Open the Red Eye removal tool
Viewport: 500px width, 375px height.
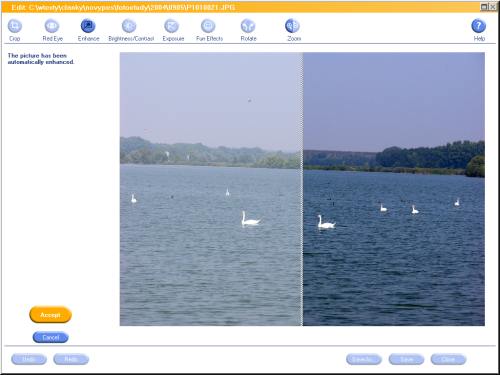tap(52, 26)
